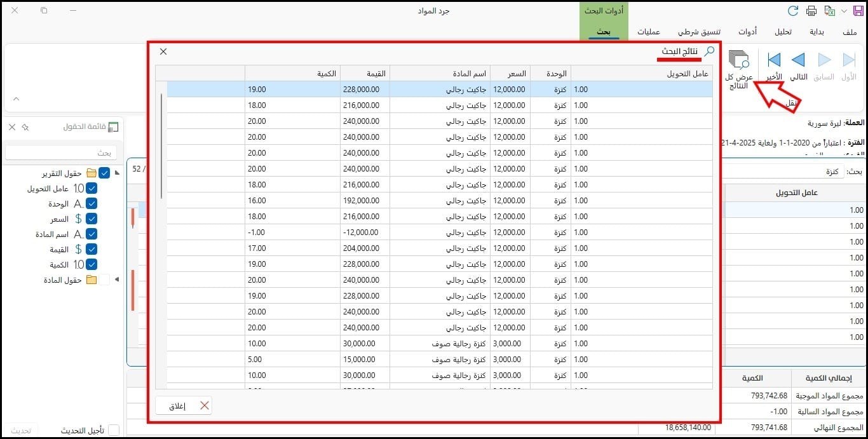Open the تحليل ribbon tab
868x439 pixels.
pyautogui.click(x=782, y=32)
